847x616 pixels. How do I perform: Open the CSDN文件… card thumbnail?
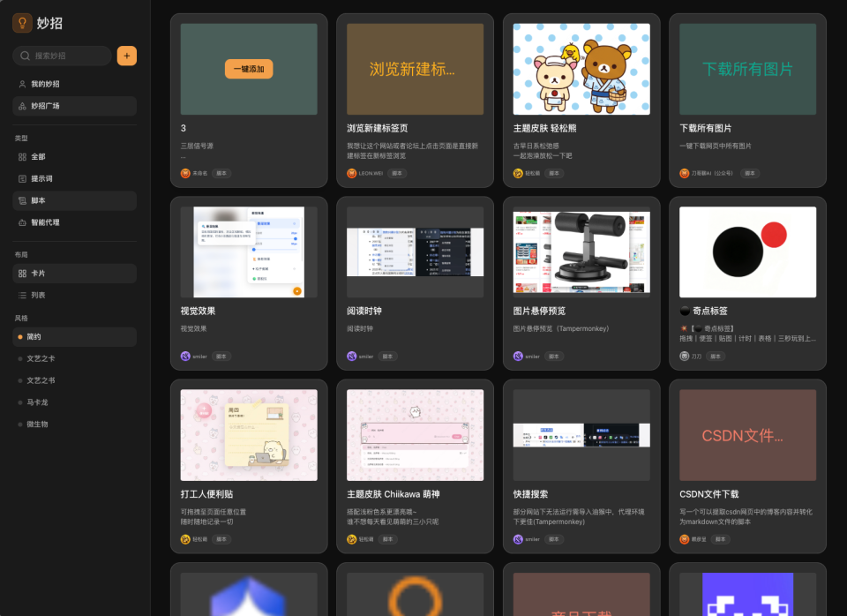pyautogui.click(x=747, y=435)
